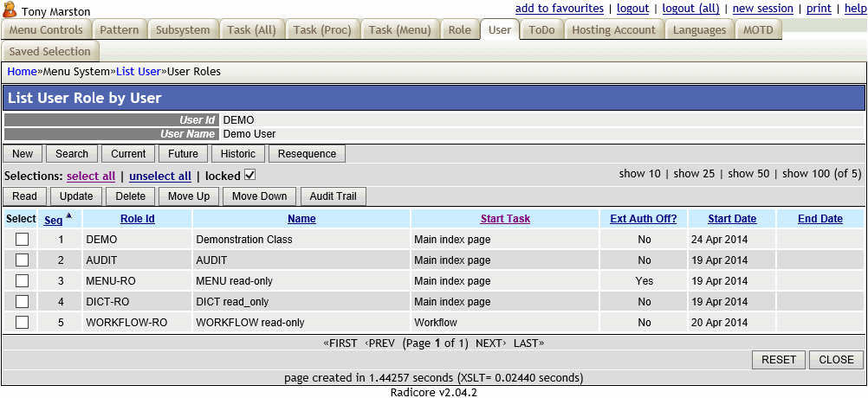The width and height of the screenshot is (868, 398).
Task: Click the user avatar icon beside Tony Marston
Action: (10, 10)
